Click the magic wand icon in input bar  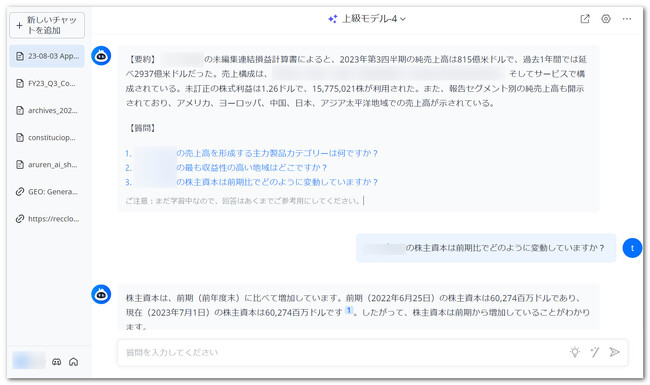(x=594, y=352)
